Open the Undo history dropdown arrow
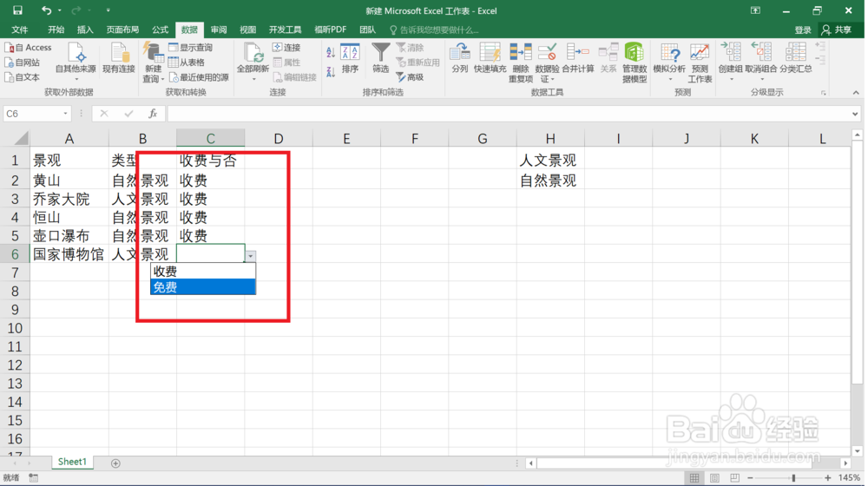Viewport: 868px width, 486px height. (x=59, y=10)
